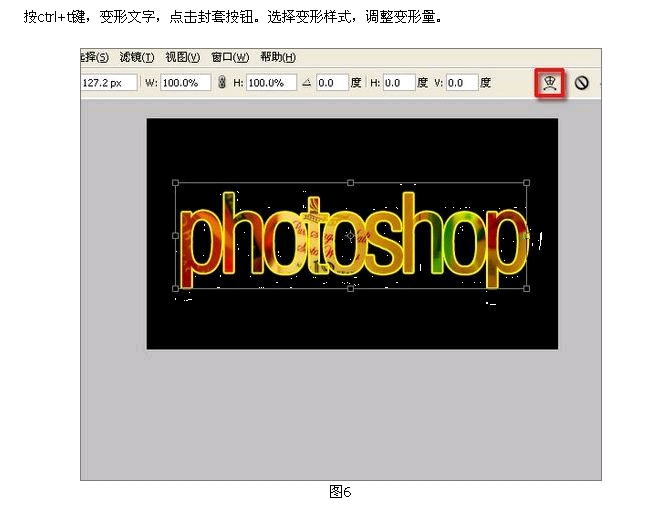
Task: Click the H: 100.0% height field
Action: tap(271, 82)
